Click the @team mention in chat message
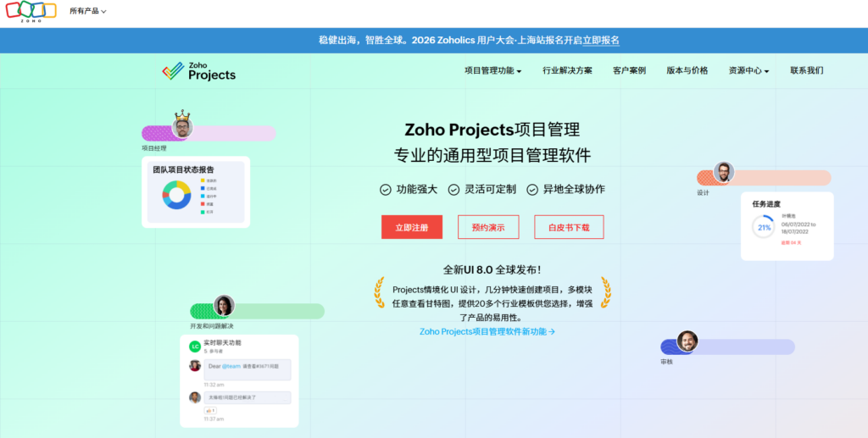 (231, 366)
